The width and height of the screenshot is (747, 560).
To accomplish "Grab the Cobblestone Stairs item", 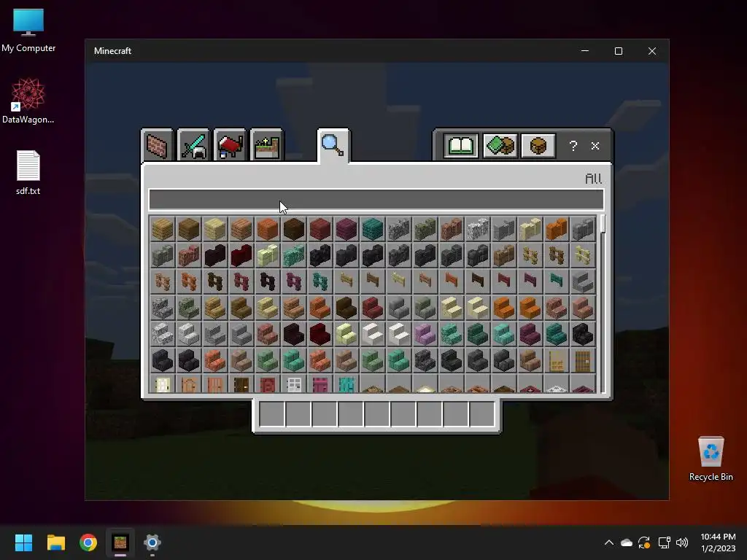I will click(x=163, y=308).
